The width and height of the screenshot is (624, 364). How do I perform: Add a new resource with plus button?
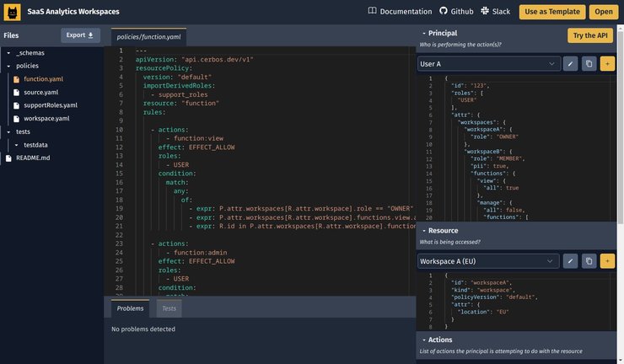tap(607, 261)
